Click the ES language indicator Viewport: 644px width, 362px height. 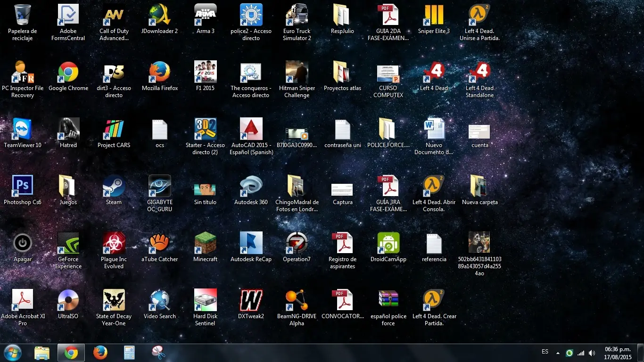point(545,352)
